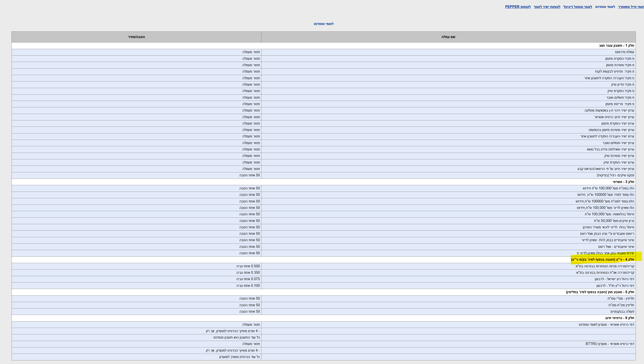Image resolution: width=644 pixels, height=364 pixels.
Task: Click the שם עמלה column header
Action: coord(448,37)
